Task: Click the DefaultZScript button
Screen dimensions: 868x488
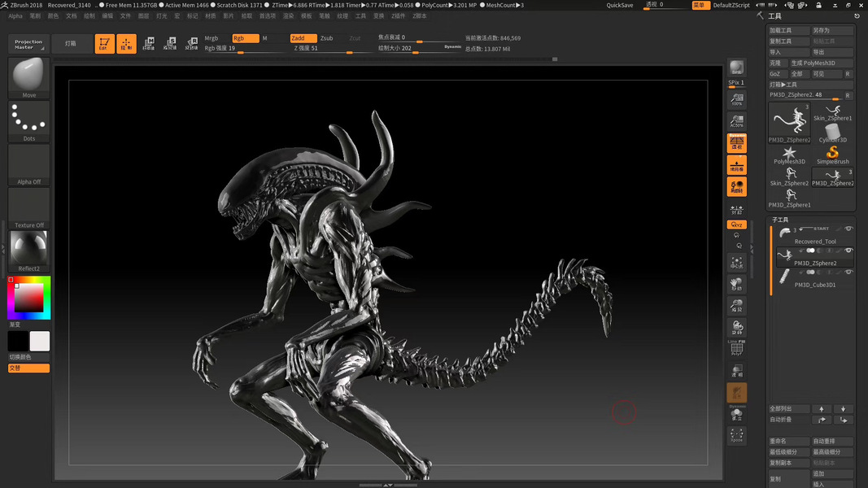Action: pos(731,5)
